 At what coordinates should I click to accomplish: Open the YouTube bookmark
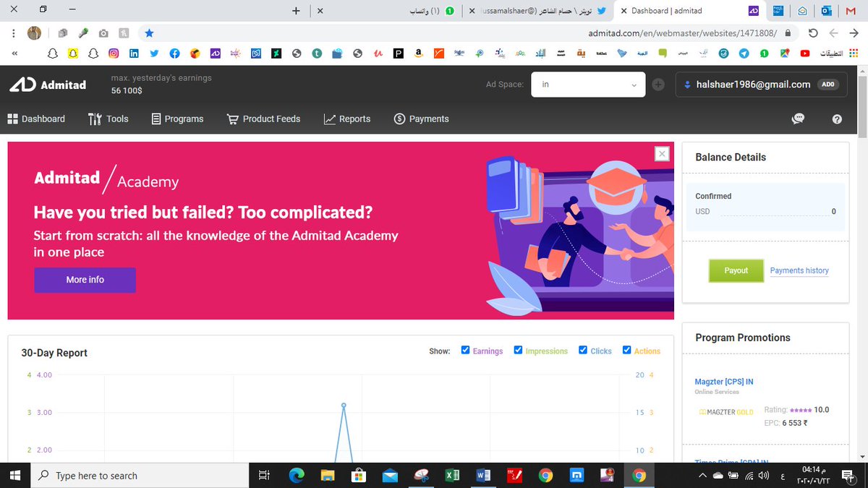[805, 53]
